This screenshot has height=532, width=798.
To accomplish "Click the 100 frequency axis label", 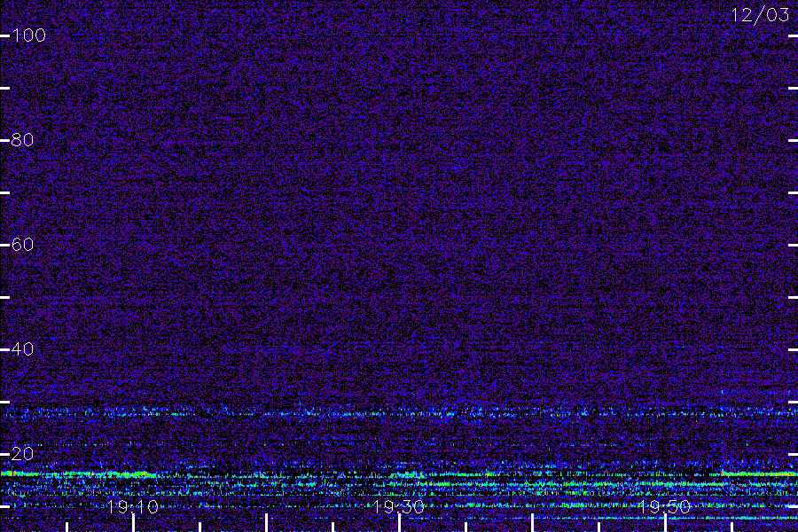I will (x=29, y=35).
